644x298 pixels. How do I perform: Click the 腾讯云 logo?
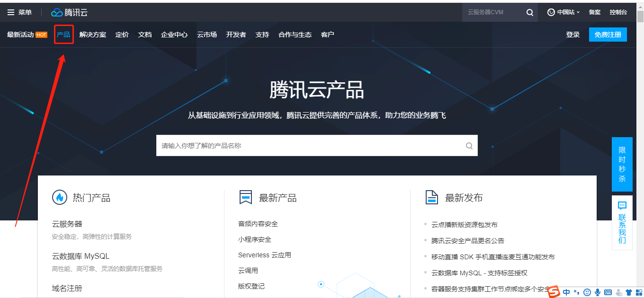click(70, 12)
